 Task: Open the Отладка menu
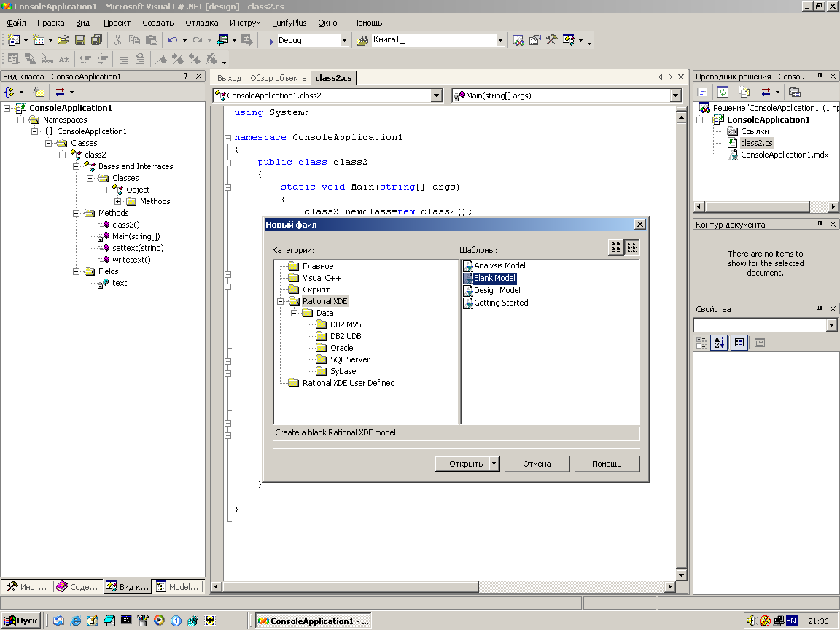[x=201, y=23]
